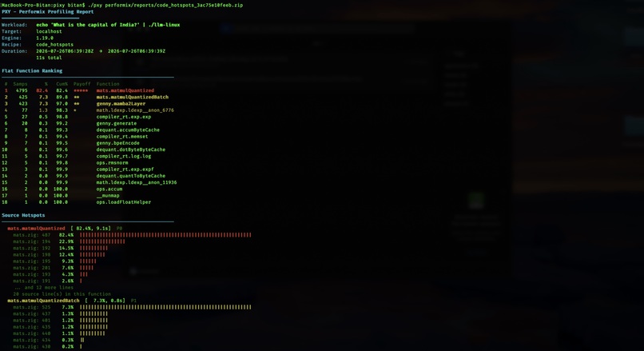Click the '22.9%' hotspot percentage
This screenshot has height=351, width=644.
coord(66,241)
